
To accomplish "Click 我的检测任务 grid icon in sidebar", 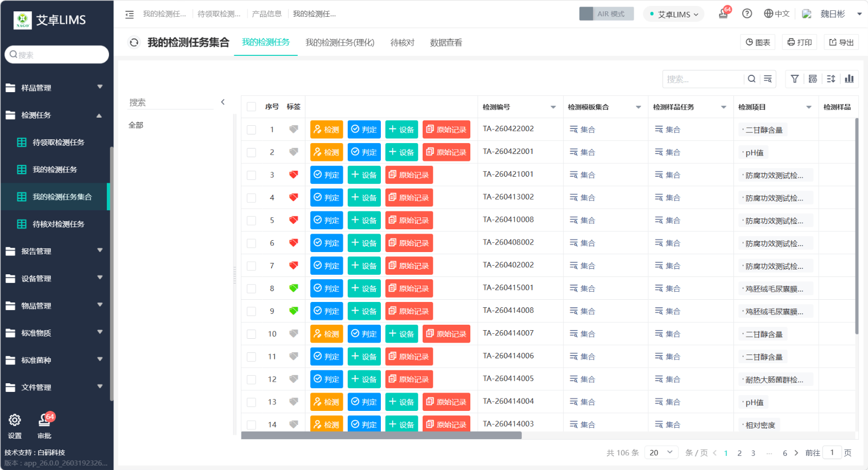I will 22,170.
